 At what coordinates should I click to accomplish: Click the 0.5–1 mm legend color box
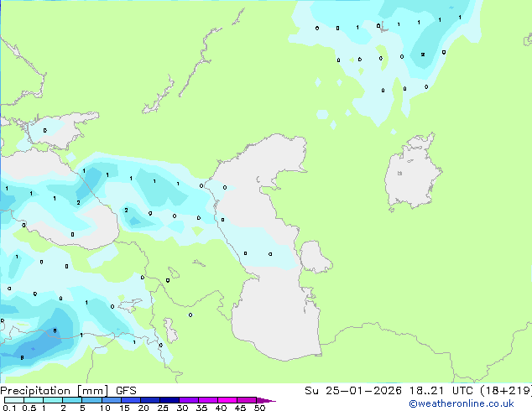click(34, 400)
